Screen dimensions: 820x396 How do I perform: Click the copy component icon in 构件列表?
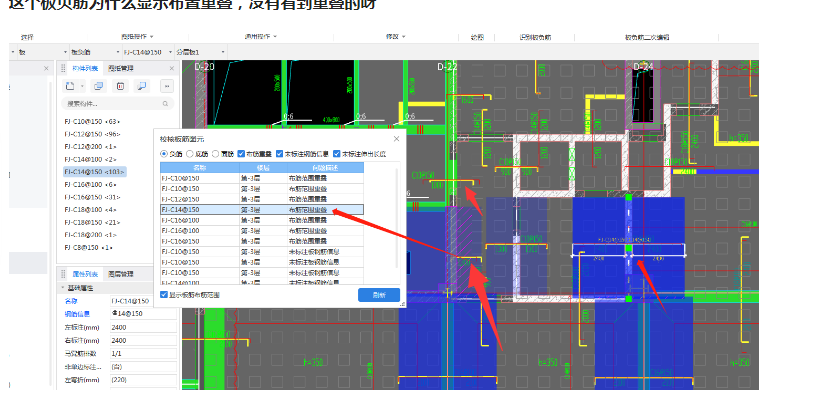[x=98, y=86]
